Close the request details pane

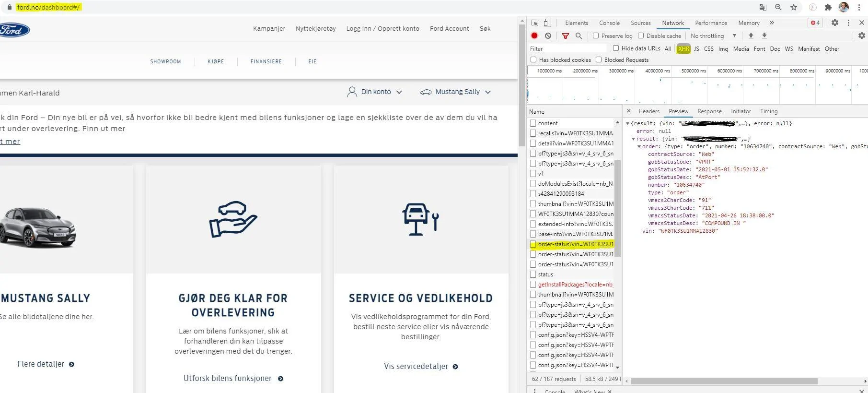(629, 111)
